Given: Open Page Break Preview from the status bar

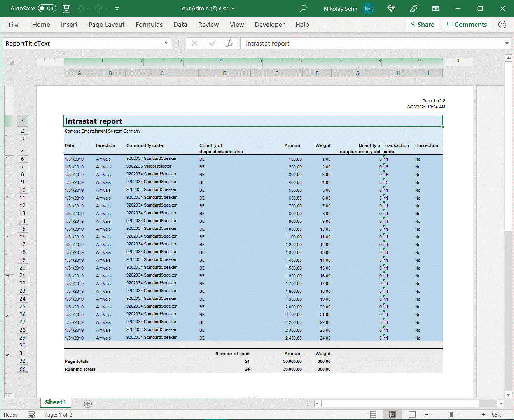Looking at the screenshot, I should click(412, 415).
